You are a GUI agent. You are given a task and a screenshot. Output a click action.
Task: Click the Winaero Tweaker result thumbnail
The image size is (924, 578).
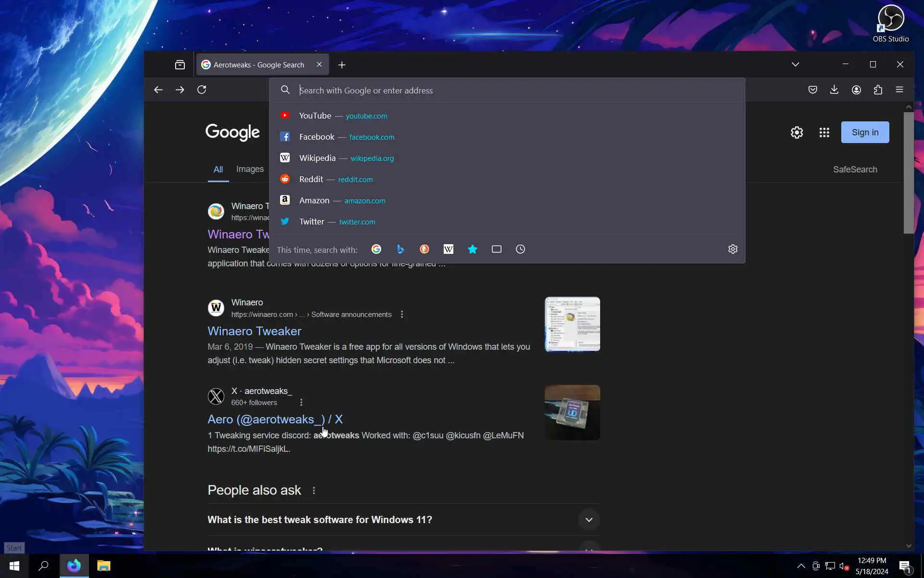[572, 324]
